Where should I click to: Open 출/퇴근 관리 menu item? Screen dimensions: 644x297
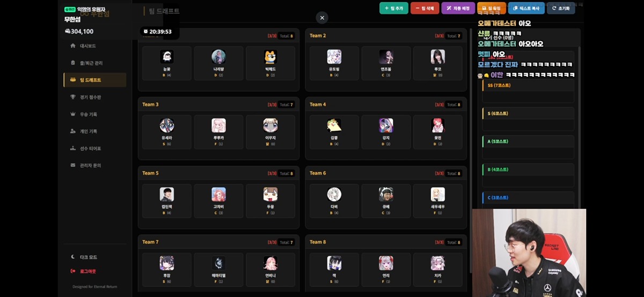coord(91,63)
